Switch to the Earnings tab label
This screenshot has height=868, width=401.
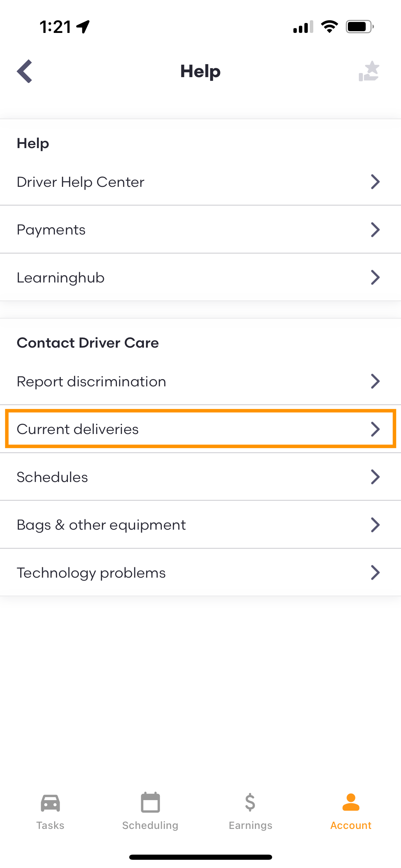point(251,825)
